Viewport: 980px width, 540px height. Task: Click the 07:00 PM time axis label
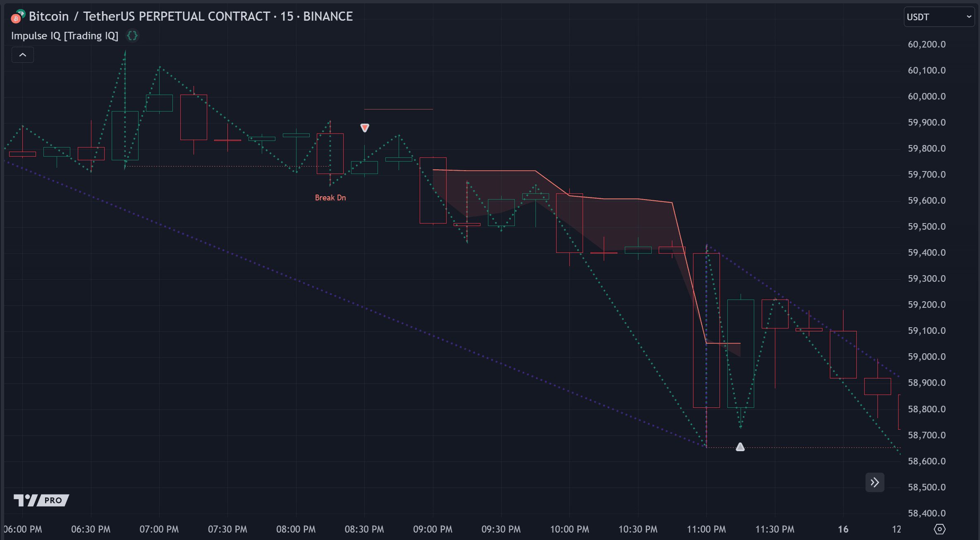[x=159, y=529]
